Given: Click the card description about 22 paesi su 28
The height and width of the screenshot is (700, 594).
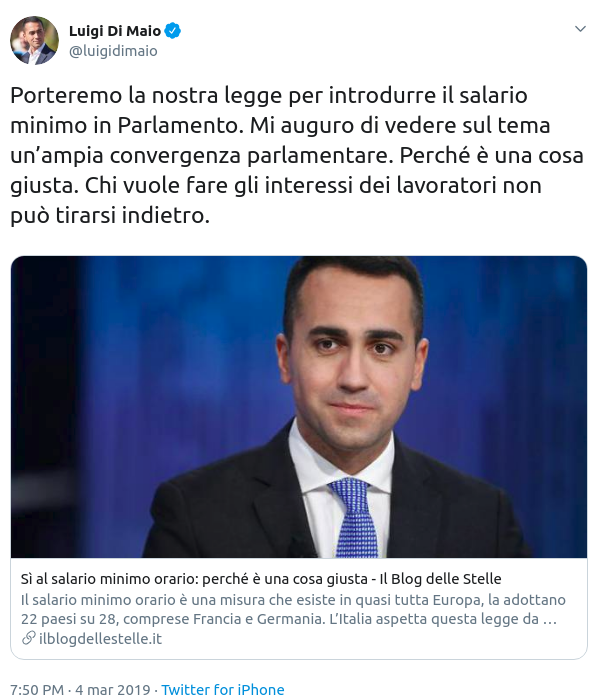Looking at the screenshot, I should 293,609.
